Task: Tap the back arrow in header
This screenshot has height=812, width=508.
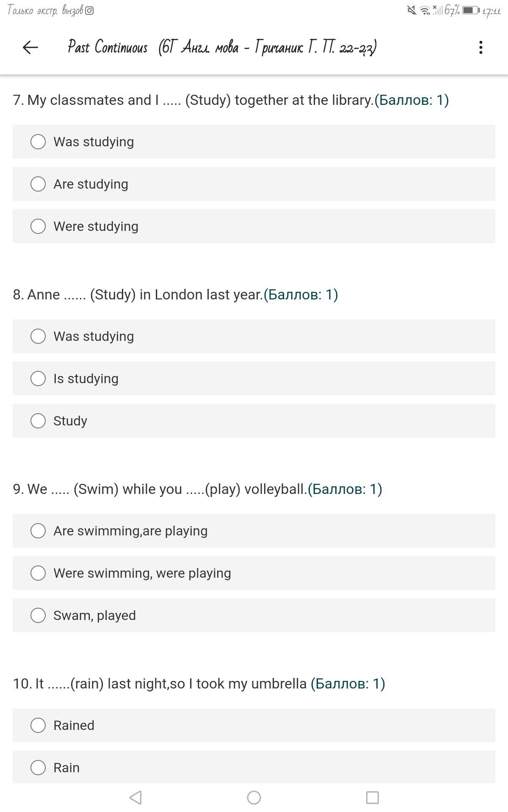Action: (x=30, y=47)
